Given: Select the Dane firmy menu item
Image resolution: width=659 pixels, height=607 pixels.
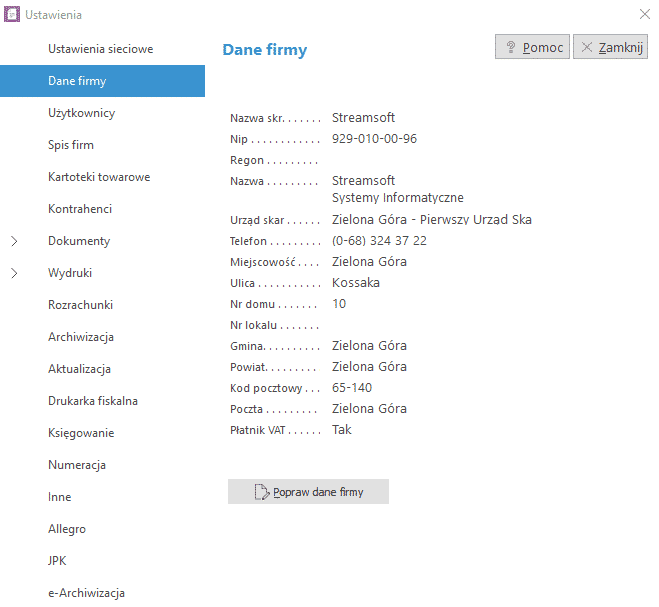Looking at the screenshot, I should pyautogui.click(x=102, y=81).
